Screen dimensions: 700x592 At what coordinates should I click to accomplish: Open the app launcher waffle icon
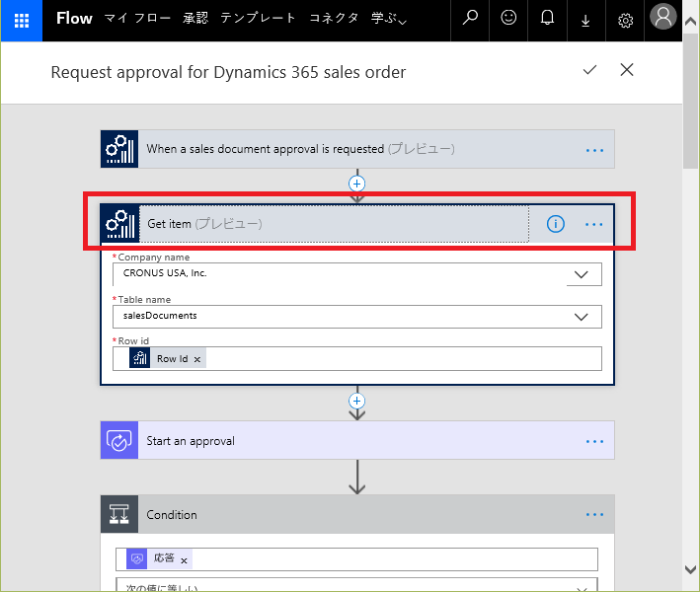(x=22, y=21)
